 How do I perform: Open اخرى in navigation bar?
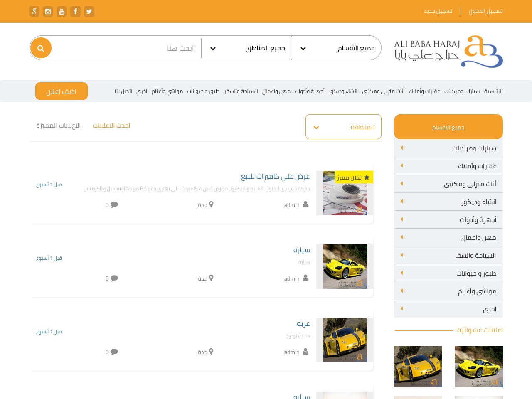[x=142, y=91]
